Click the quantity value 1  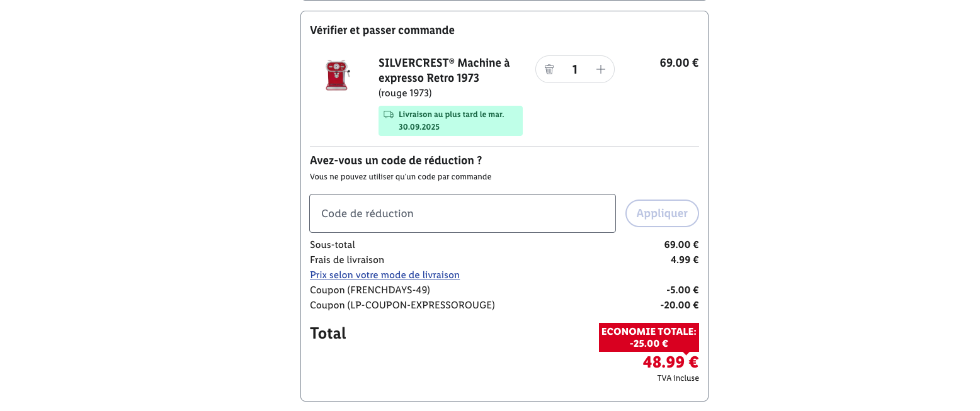[574, 69]
